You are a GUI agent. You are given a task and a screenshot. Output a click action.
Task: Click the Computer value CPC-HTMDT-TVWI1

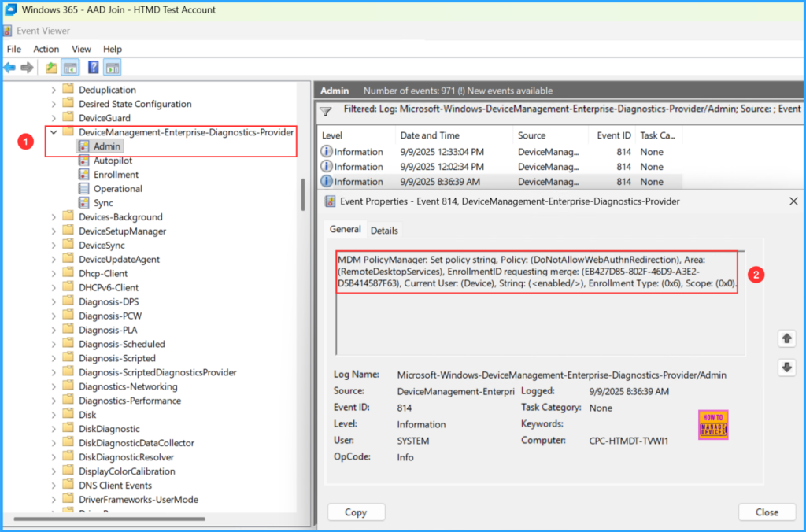[629, 441]
